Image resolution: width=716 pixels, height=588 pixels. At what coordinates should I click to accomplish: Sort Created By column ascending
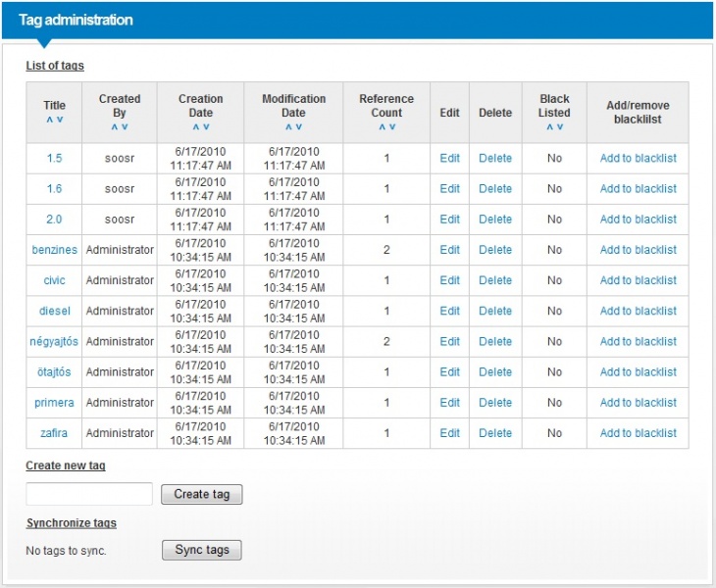115,127
